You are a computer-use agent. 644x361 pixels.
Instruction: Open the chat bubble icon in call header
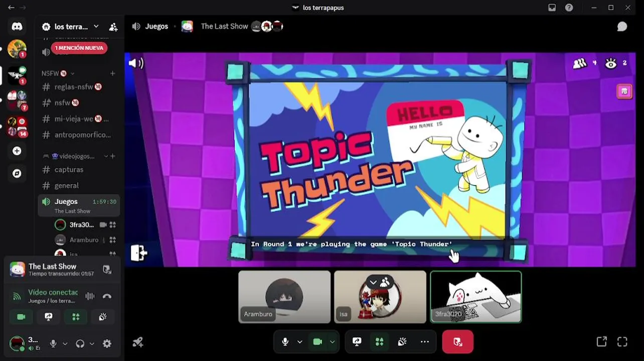pyautogui.click(x=622, y=27)
